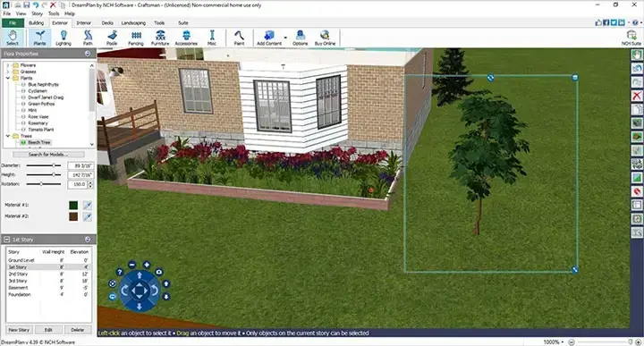Click the Diameter slider
The width and height of the screenshot is (644, 346).
[x=44, y=165]
